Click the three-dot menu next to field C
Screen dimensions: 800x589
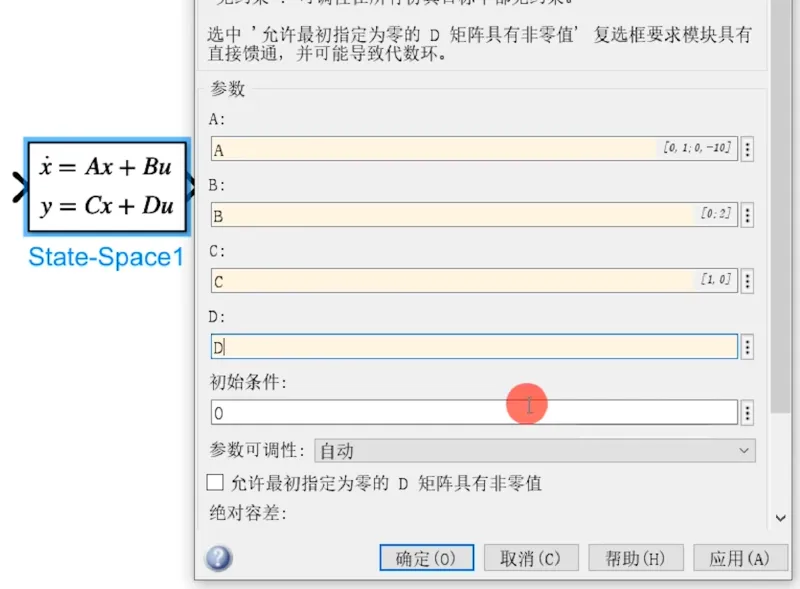(x=747, y=281)
